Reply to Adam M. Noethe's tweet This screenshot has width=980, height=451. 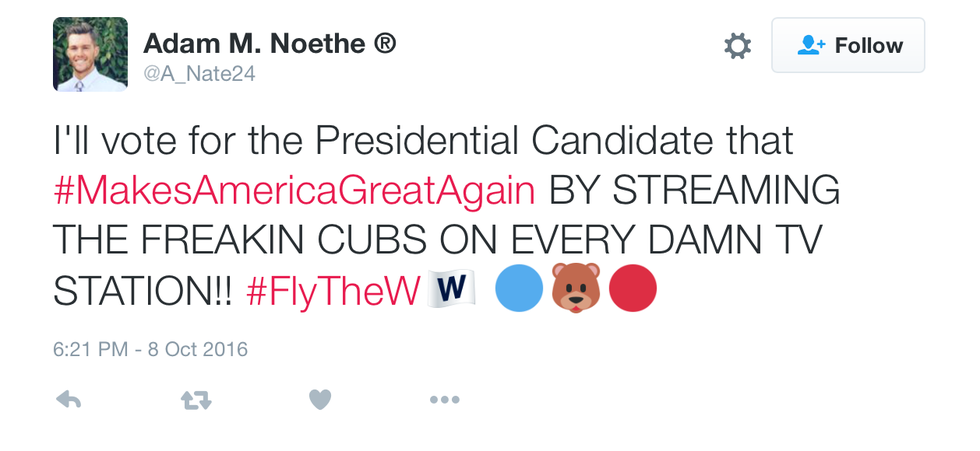(69, 399)
